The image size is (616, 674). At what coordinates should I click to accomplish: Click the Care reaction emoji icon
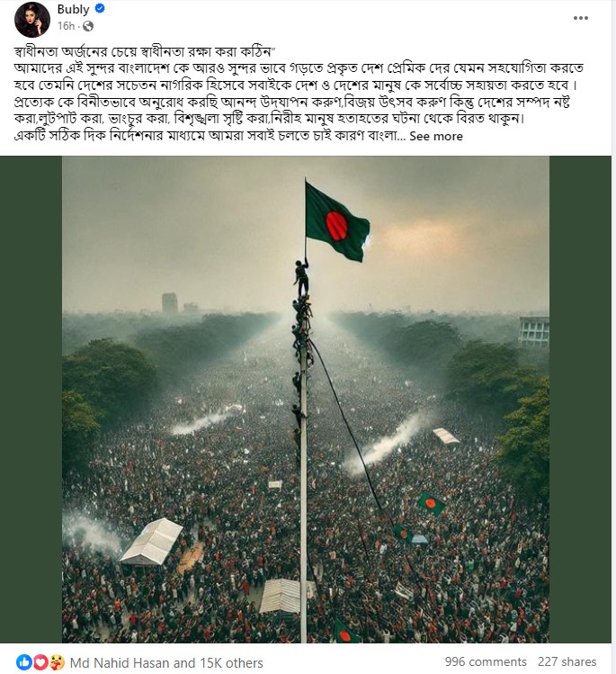pos(57,662)
